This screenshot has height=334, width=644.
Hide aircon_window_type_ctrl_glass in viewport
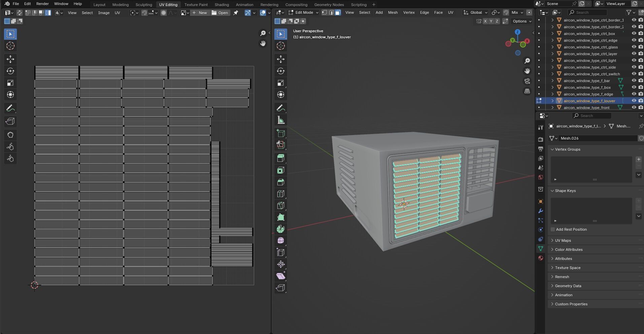tap(634, 47)
